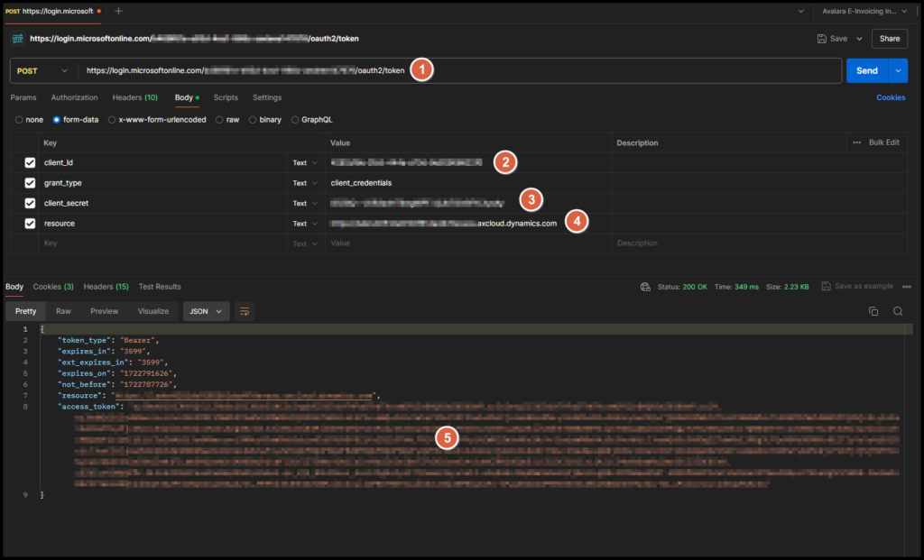The image size is (924, 560).
Task: Click the Cookies link
Action: pos(891,97)
